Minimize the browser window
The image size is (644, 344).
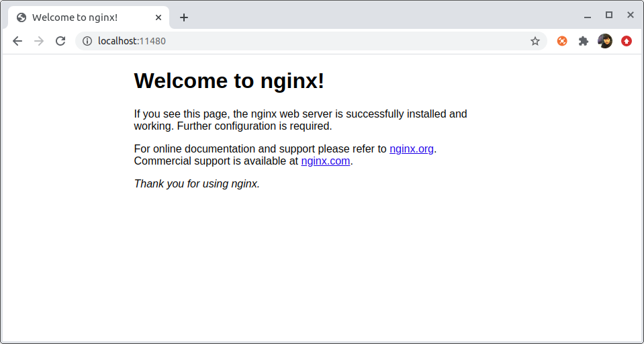[588, 16]
